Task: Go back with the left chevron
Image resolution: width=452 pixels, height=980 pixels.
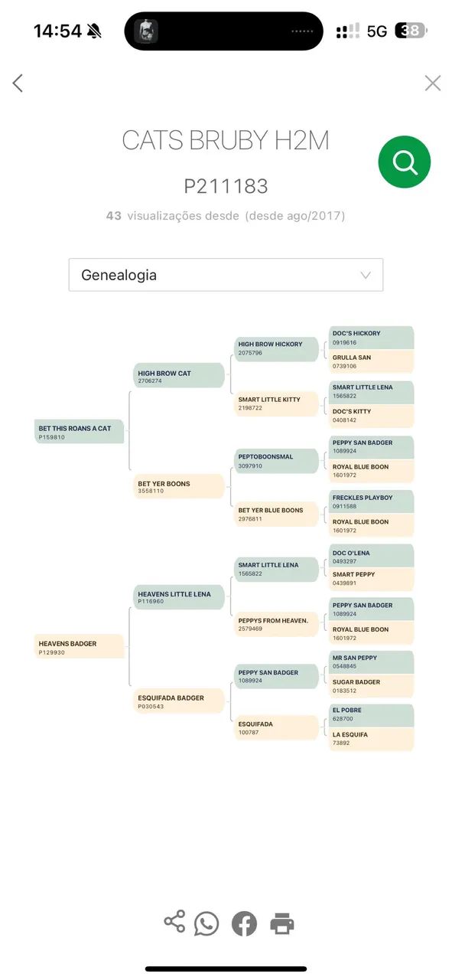Action: point(18,83)
